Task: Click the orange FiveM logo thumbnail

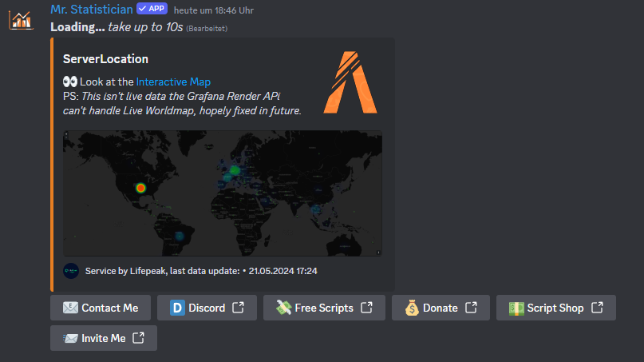Action: click(350, 82)
